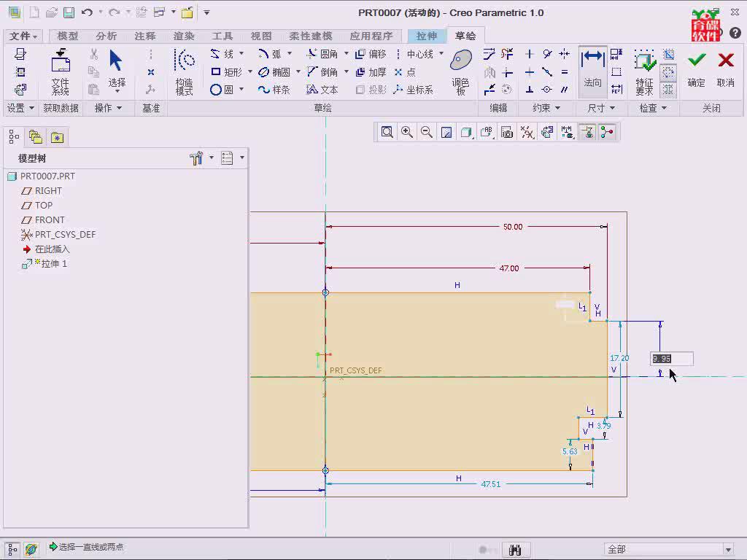
Task: Select the Spline tool (样条)
Action: [274, 90]
